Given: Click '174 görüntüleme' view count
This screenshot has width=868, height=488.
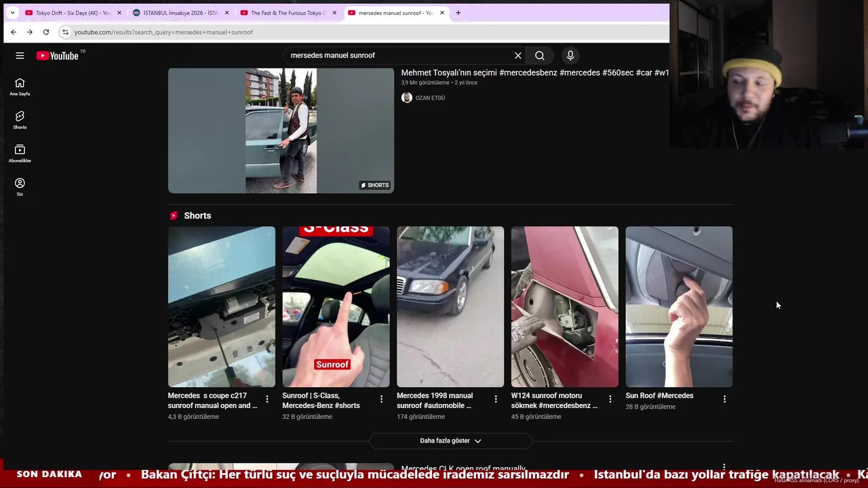Looking at the screenshot, I should [421, 417].
